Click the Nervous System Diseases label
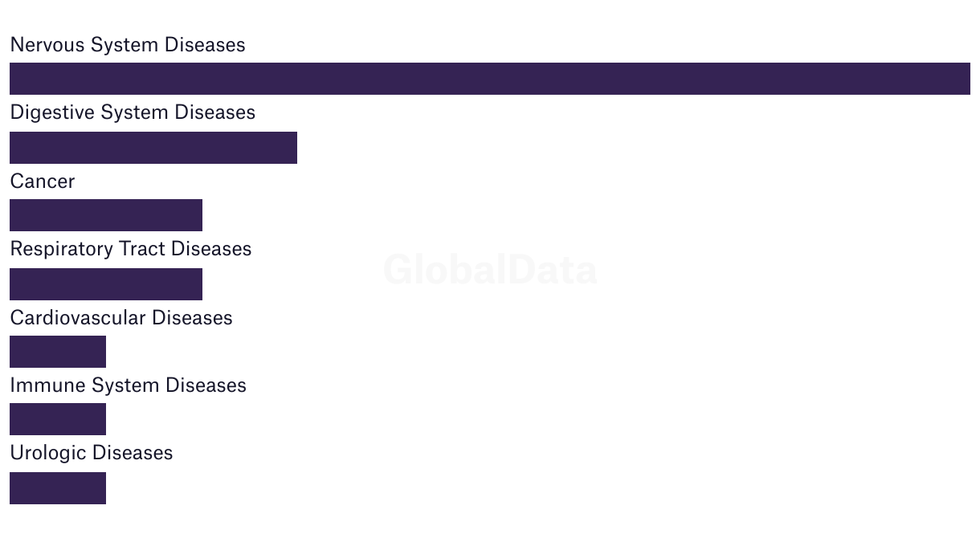The height and width of the screenshot is (538, 980). 128,45
